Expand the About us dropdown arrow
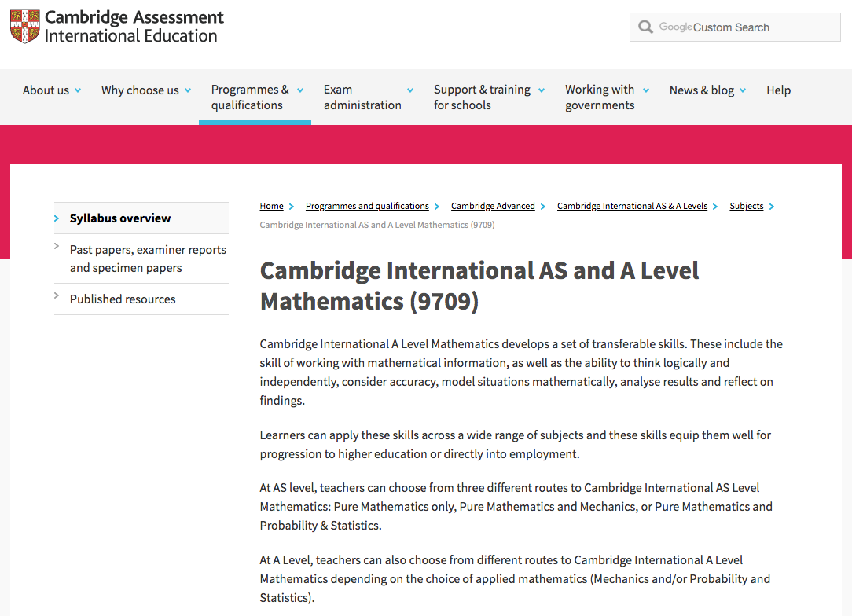Screen dimensions: 852x616 pyautogui.click(x=78, y=90)
